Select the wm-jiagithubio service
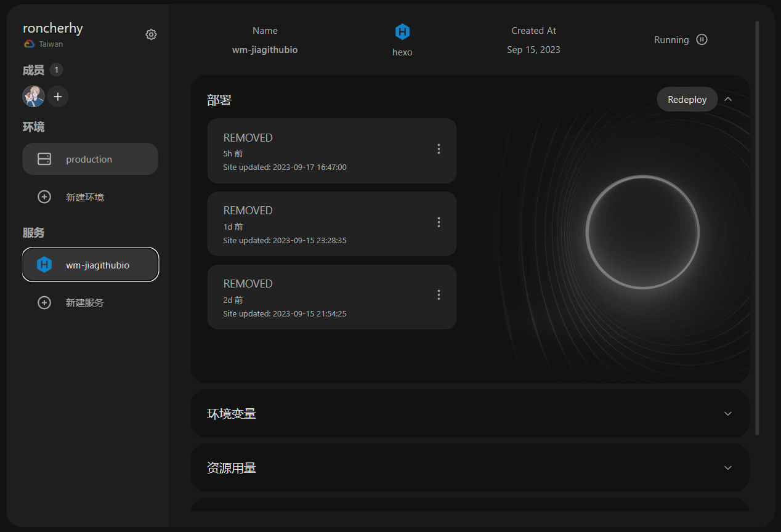The height and width of the screenshot is (532, 781). click(x=91, y=265)
